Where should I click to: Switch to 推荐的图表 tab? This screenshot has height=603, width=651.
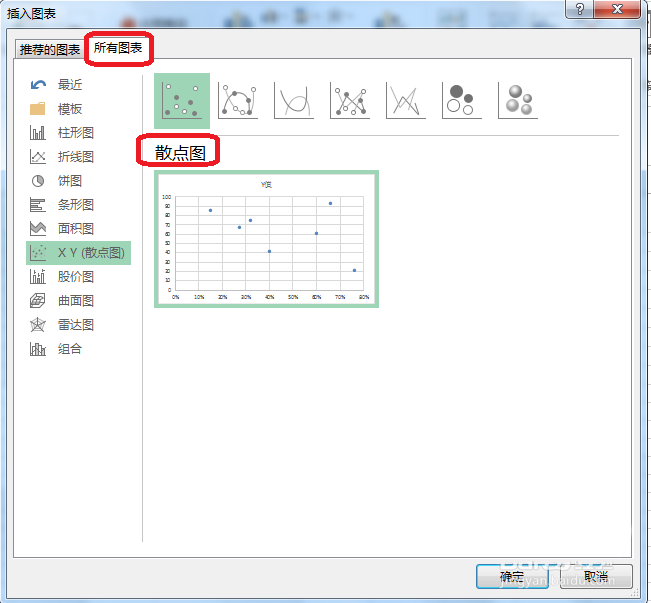point(51,49)
